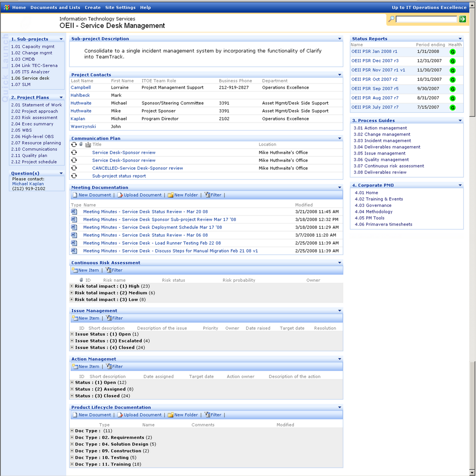Viewport: 476px width, 476px height.
Task: Click the New Item icon in Issue Management
Action: (x=75, y=318)
